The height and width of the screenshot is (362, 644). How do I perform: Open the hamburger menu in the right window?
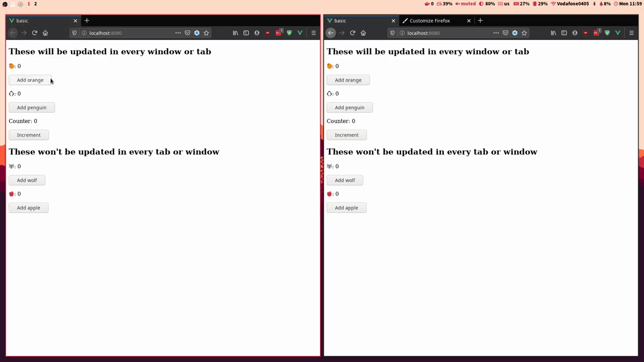pos(632,33)
